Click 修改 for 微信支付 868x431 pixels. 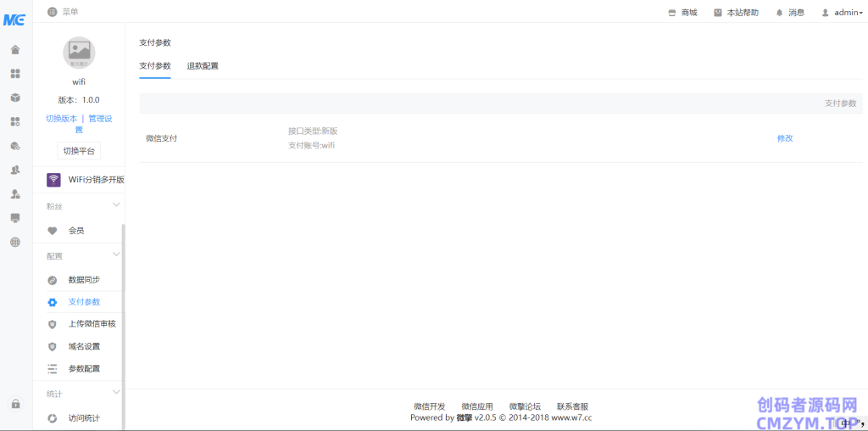(785, 138)
